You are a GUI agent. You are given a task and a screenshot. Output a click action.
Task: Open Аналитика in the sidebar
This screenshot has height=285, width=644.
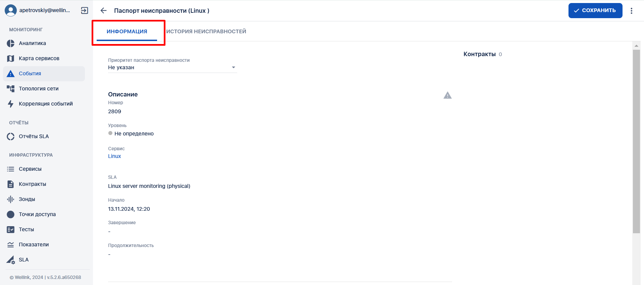pyautogui.click(x=44, y=43)
